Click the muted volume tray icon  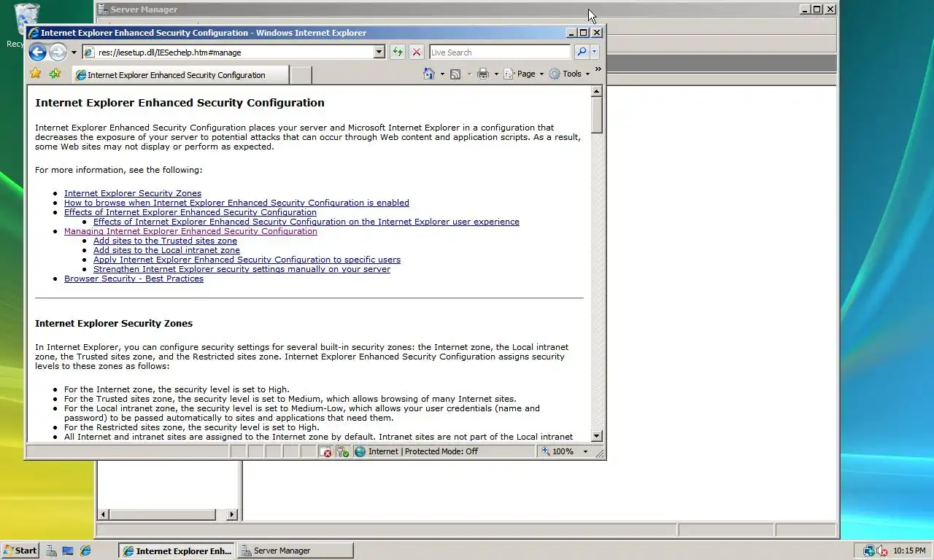pos(881,551)
